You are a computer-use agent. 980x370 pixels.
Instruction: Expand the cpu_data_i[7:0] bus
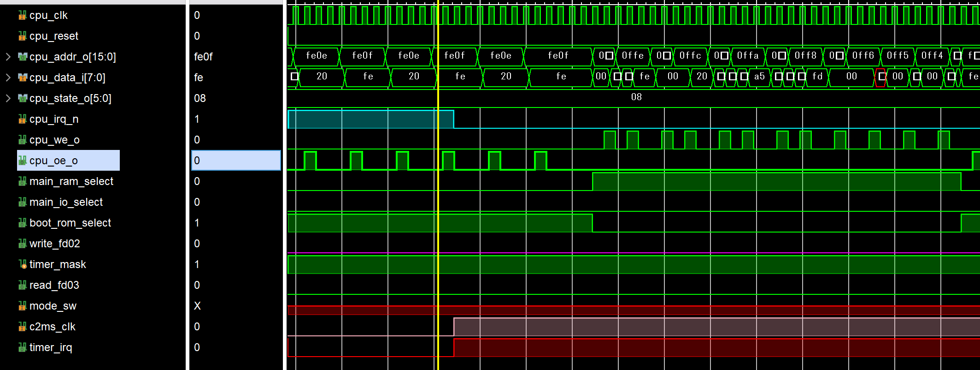coord(8,78)
